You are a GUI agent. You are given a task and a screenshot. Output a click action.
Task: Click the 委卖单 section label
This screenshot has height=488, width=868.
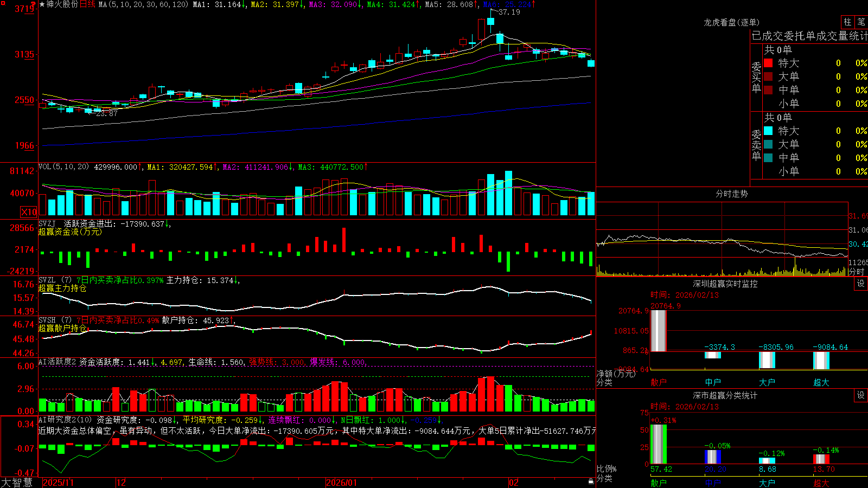pos(756,145)
